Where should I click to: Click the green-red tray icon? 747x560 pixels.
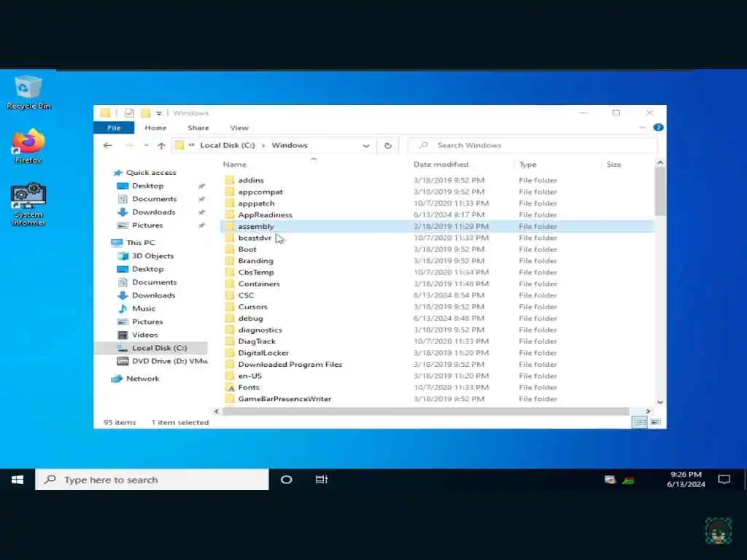pos(628,480)
